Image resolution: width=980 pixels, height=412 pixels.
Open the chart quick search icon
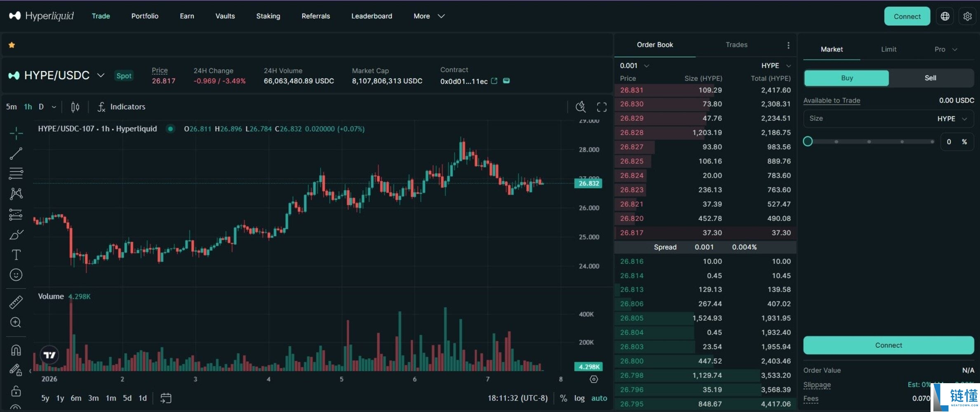pos(580,107)
